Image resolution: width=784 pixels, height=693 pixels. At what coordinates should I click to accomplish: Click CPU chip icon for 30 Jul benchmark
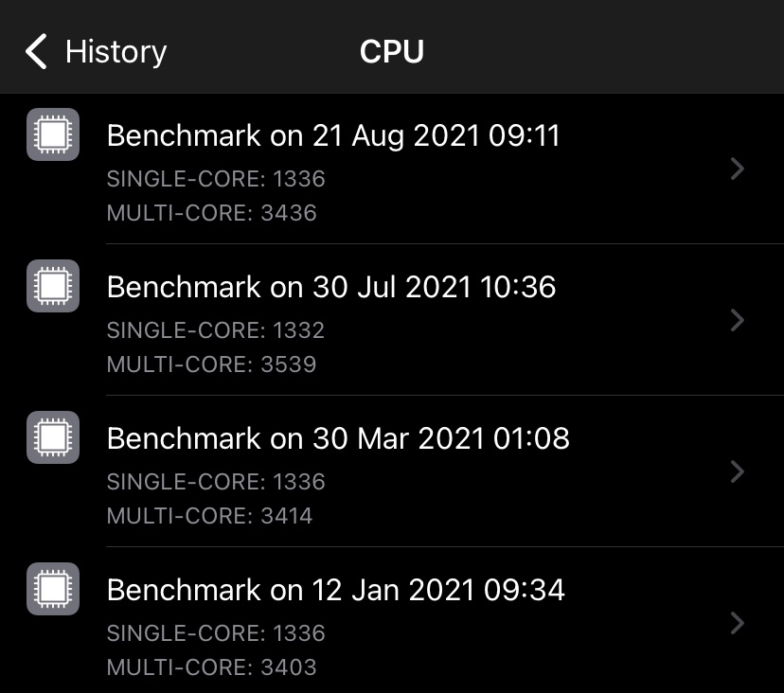(53, 286)
